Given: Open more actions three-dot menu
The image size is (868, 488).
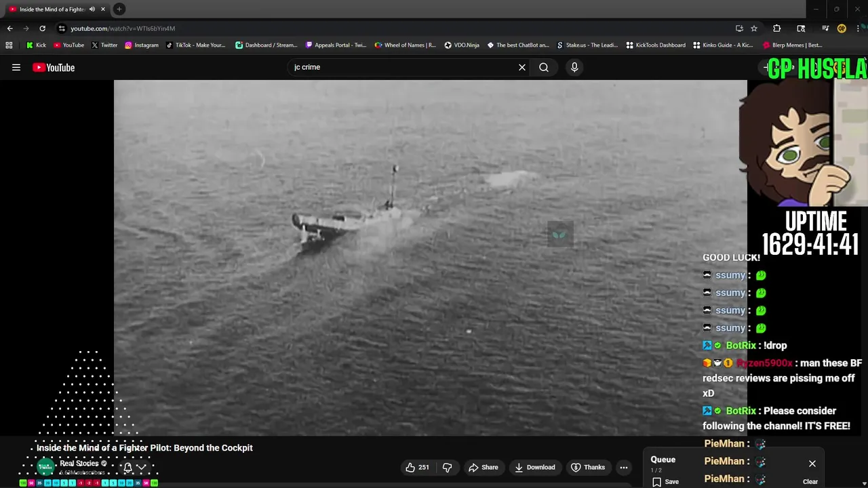Looking at the screenshot, I should [624, 467].
